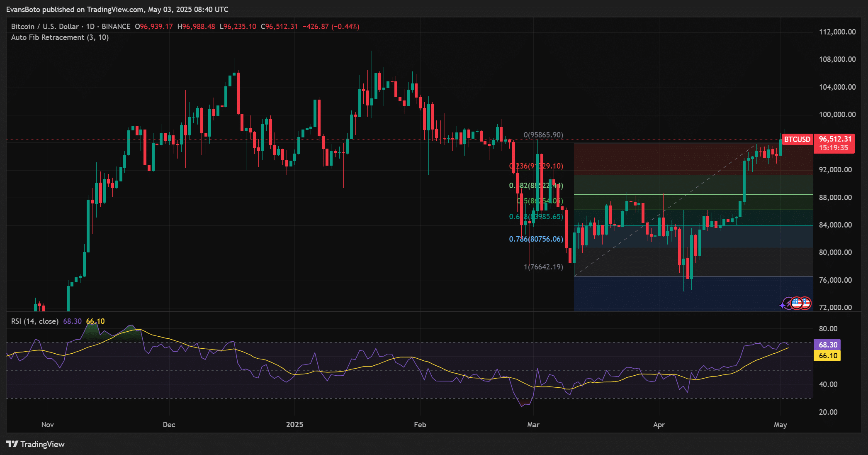Click the 100,000.00 price axis label
This screenshot has width=868, height=455.
(837, 115)
